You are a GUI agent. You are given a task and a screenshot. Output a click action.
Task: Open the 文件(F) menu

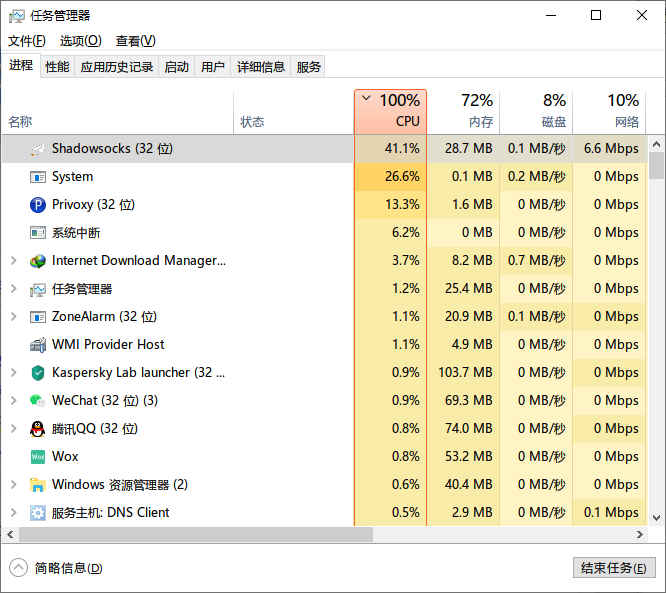point(27,41)
